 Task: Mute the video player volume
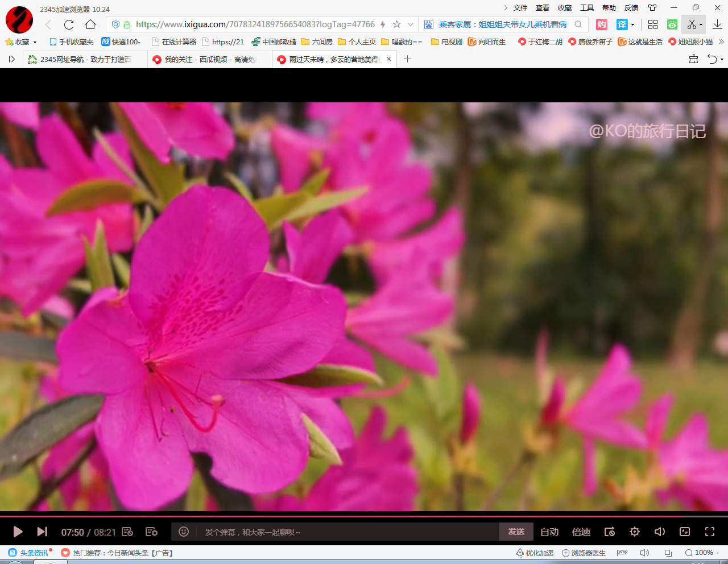660,532
